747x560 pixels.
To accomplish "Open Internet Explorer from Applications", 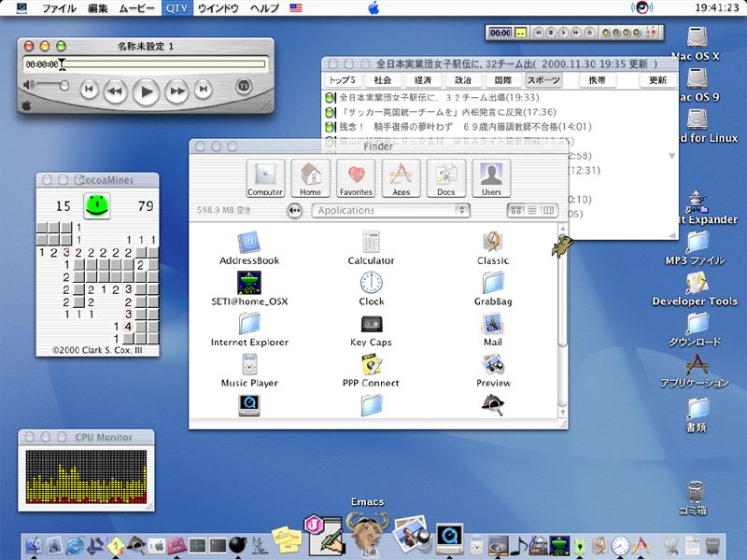I will point(249,324).
